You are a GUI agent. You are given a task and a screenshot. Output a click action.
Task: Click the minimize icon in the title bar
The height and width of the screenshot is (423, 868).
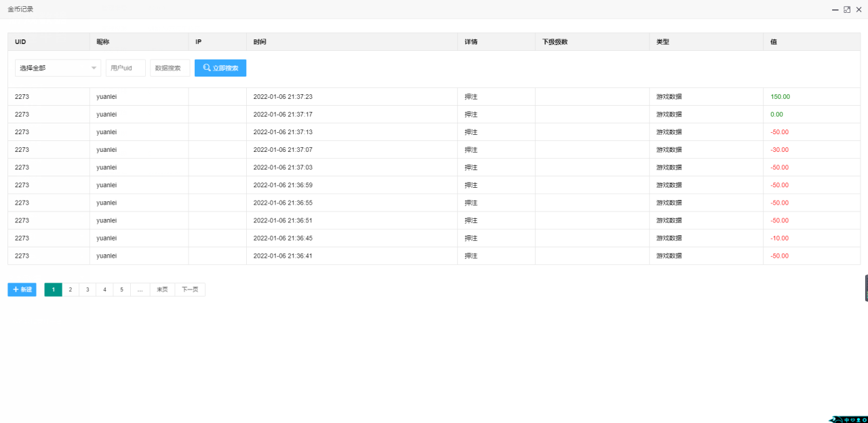coord(835,9)
